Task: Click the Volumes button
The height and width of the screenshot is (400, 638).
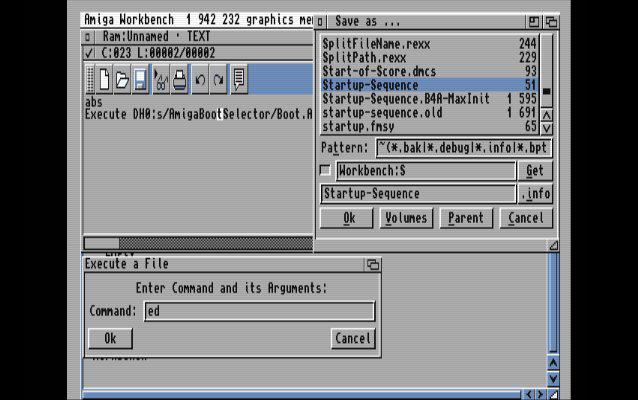Action: (406, 218)
